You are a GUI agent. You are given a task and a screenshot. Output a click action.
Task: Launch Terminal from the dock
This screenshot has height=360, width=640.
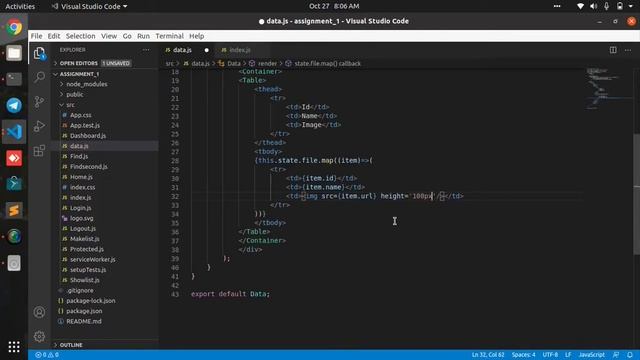pyautogui.click(x=14, y=79)
